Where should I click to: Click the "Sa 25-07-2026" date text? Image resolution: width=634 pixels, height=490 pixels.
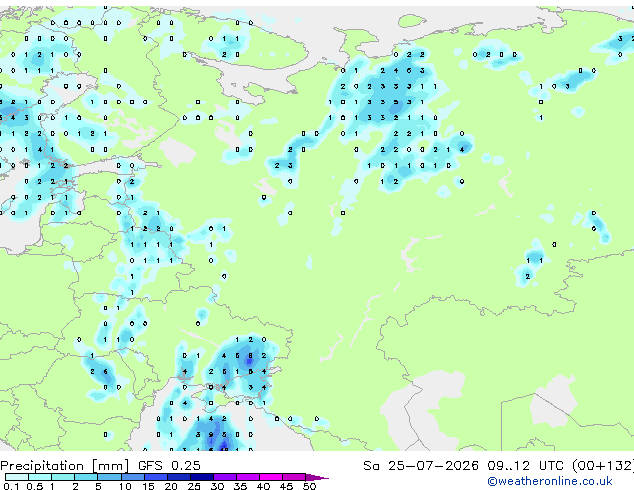click(421, 466)
